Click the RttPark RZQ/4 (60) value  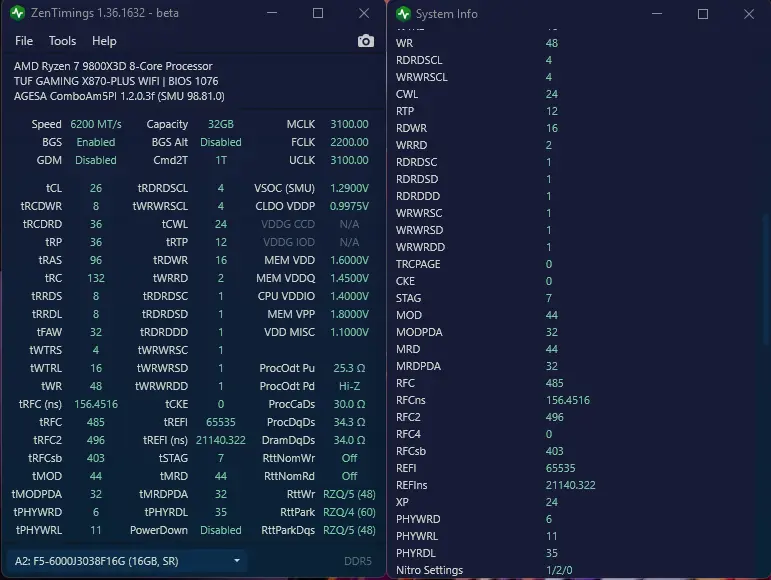click(x=349, y=512)
